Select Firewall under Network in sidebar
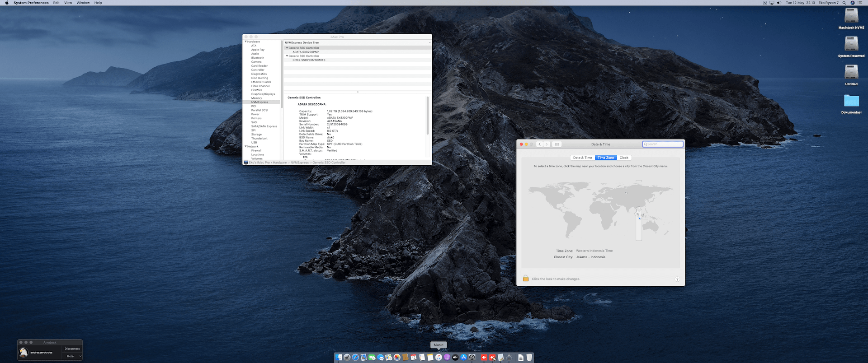The image size is (868, 363). point(256,150)
